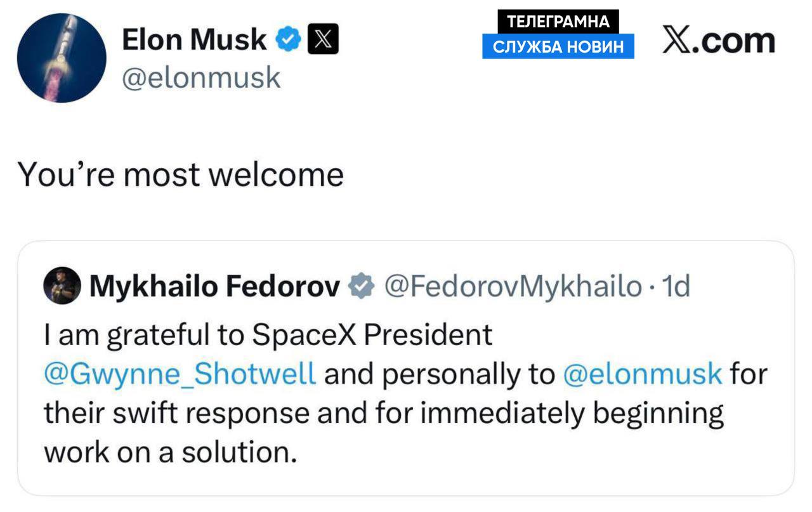
Task: Open Mykhailo Fedorov's small avatar
Action: tap(62, 287)
